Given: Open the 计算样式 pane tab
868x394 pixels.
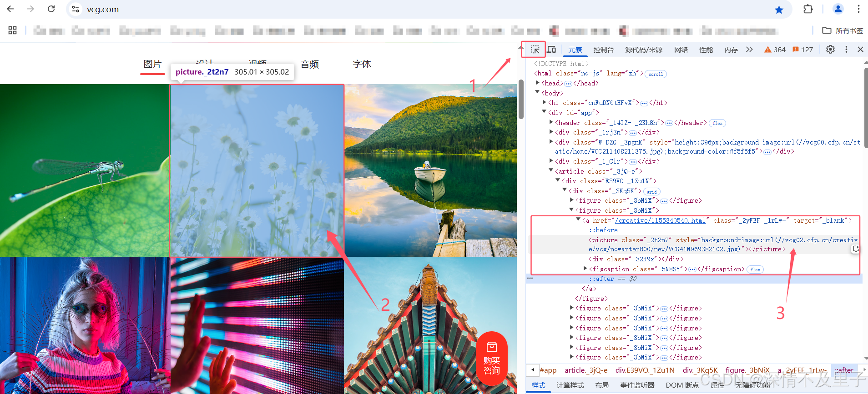Looking at the screenshot, I should [570, 385].
